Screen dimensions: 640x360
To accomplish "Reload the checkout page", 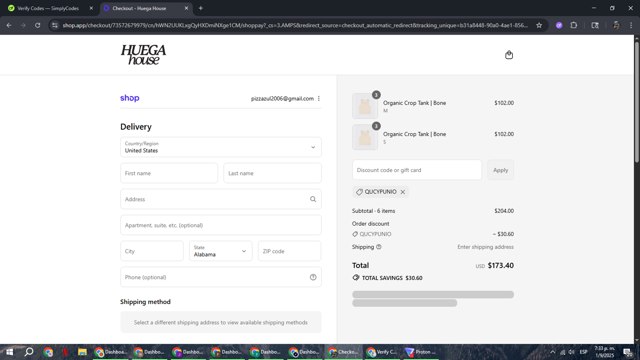I will pos(37,25).
